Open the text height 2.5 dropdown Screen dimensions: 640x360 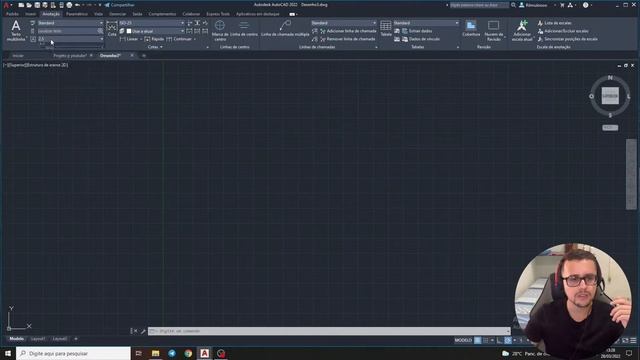pyautogui.click(x=70, y=39)
